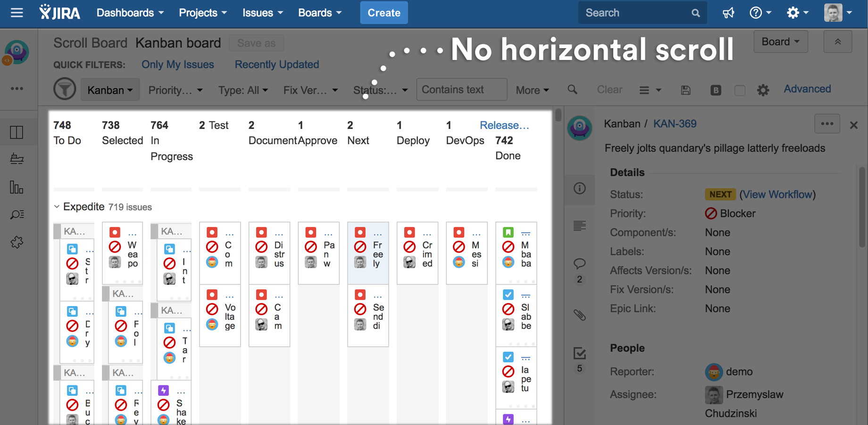Click the attachments paperclip icon
868x425 pixels.
580,315
